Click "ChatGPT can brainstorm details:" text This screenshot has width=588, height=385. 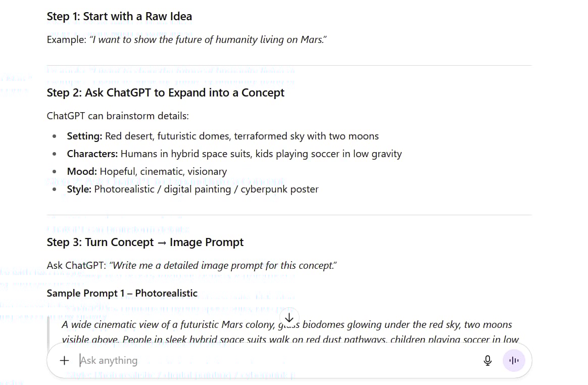click(118, 116)
